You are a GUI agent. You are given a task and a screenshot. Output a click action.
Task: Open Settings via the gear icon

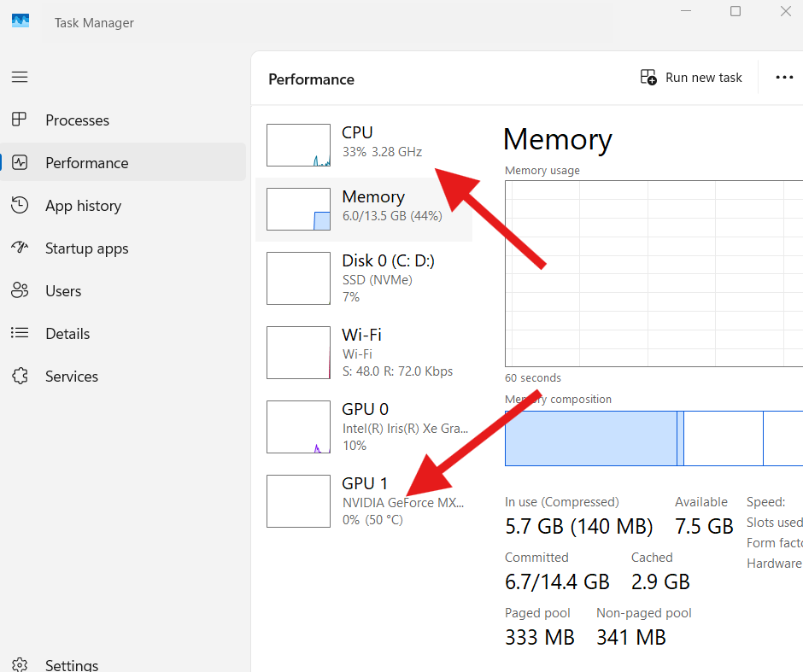tap(20, 664)
